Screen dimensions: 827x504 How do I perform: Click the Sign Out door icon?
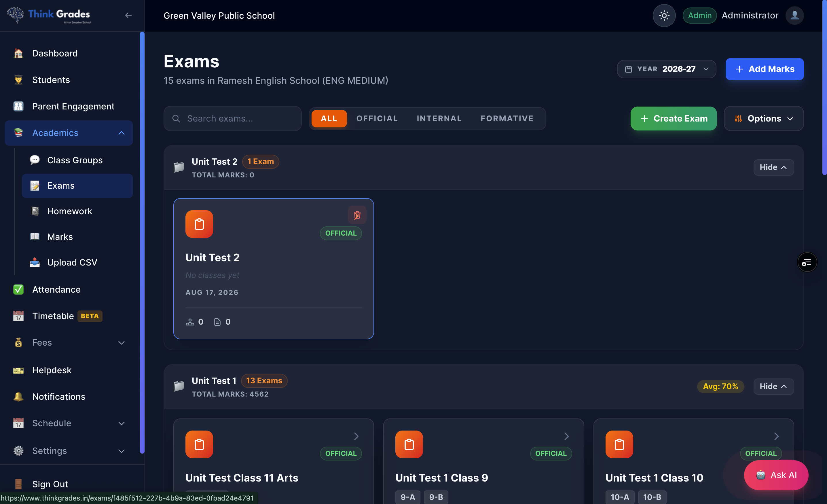click(18, 484)
